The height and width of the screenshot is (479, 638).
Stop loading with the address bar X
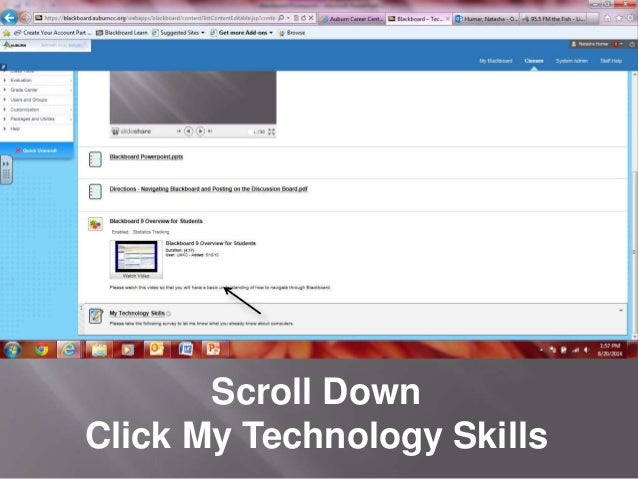click(311, 18)
